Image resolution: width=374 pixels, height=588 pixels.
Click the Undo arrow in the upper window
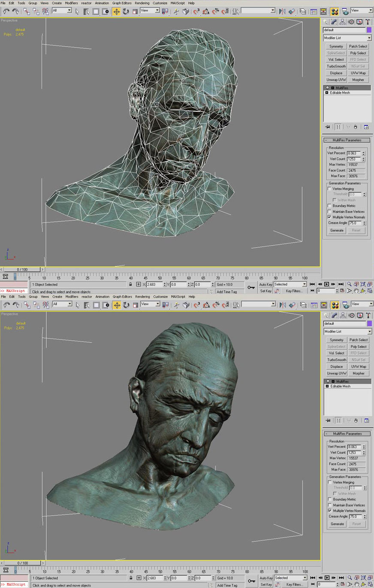tap(6, 12)
